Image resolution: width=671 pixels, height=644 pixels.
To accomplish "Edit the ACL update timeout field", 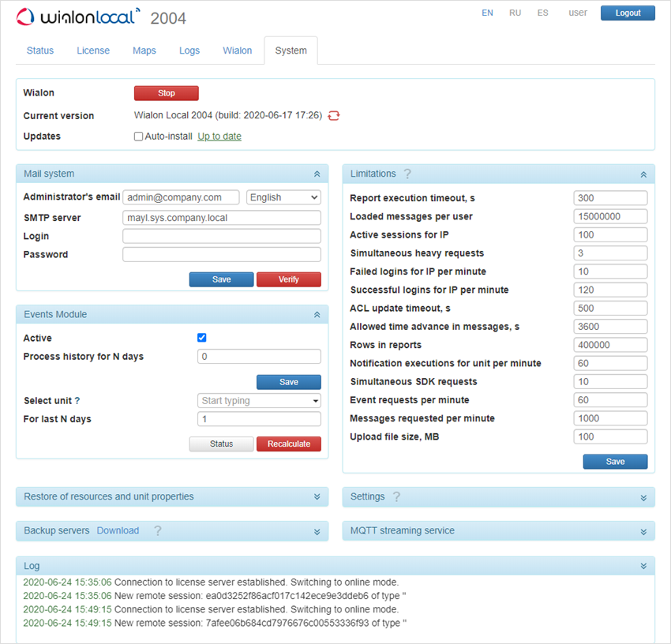I will point(611,309).
